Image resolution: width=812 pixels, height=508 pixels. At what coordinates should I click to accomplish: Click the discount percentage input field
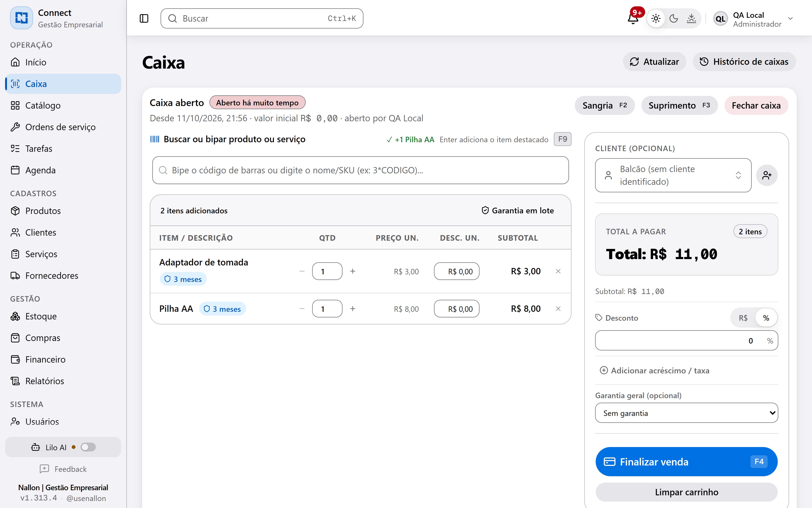tap(686, 340)
